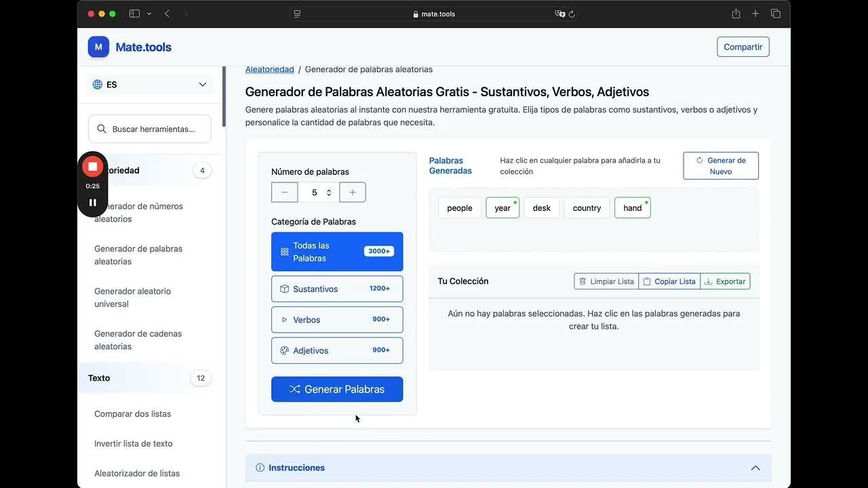This screenshot has width=868, height=488.
Task: Collapse the Instrucciones panel
Action: tap(508, 468)
